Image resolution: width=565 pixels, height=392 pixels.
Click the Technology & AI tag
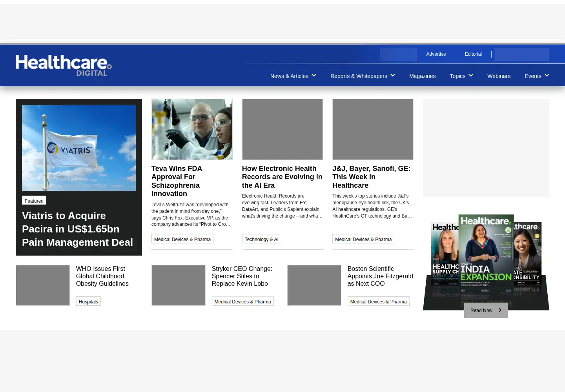(262, 239)
